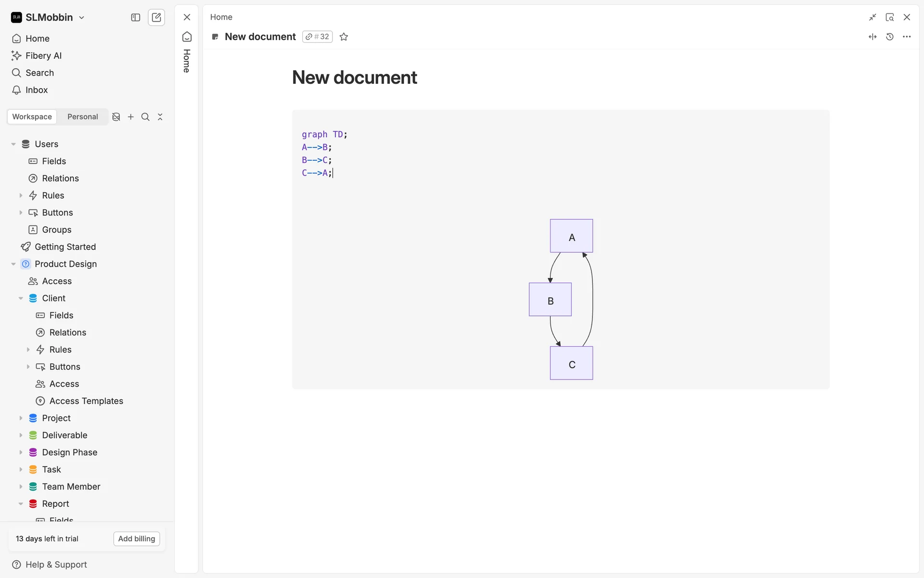Open Fibery AI from sidebar

(x=43, y=55)
